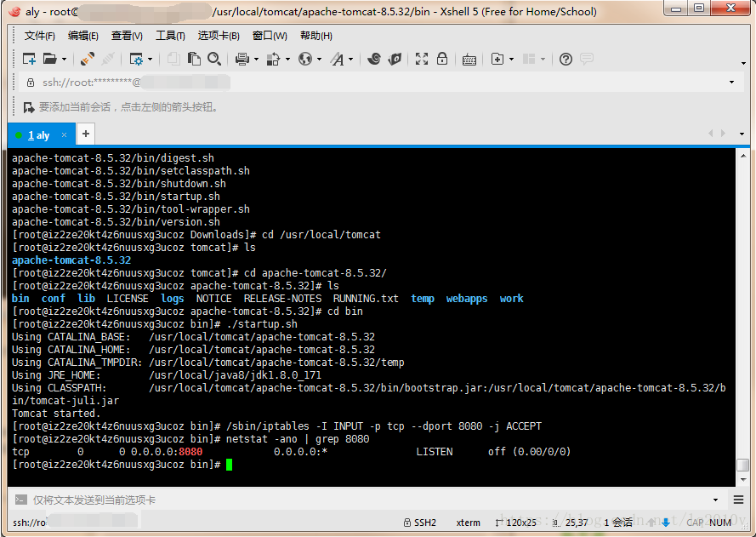Click the SSH2 status bar entry
Viewport: 756px width, 537px height.
(420, 523)
